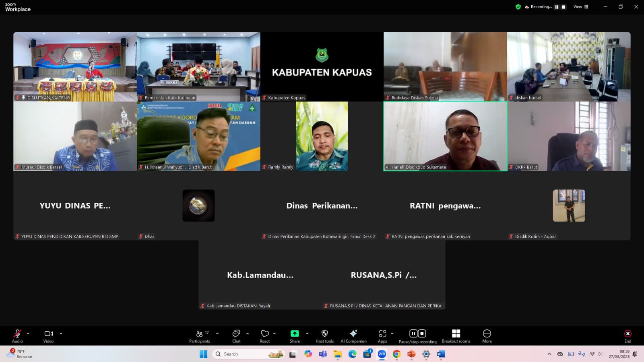Expand video options arrow beside Video
Viewport: 644px width, 362px height.
(x=61, y=333)
